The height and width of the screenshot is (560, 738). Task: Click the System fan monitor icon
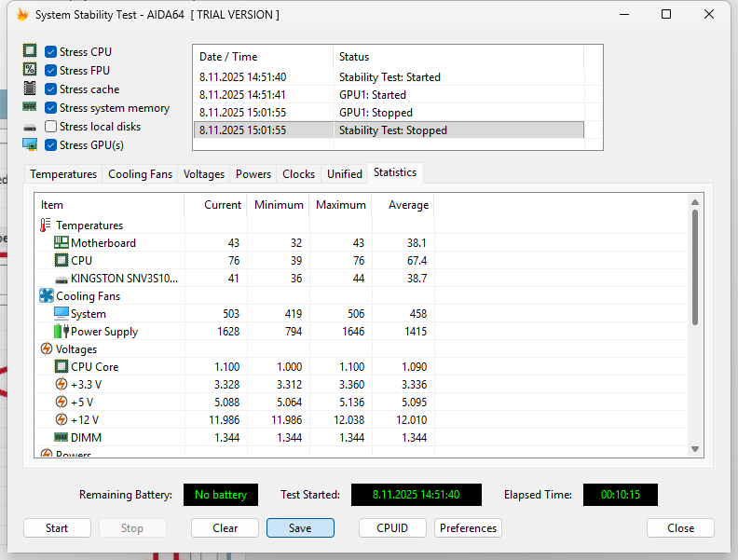(61, 313)
